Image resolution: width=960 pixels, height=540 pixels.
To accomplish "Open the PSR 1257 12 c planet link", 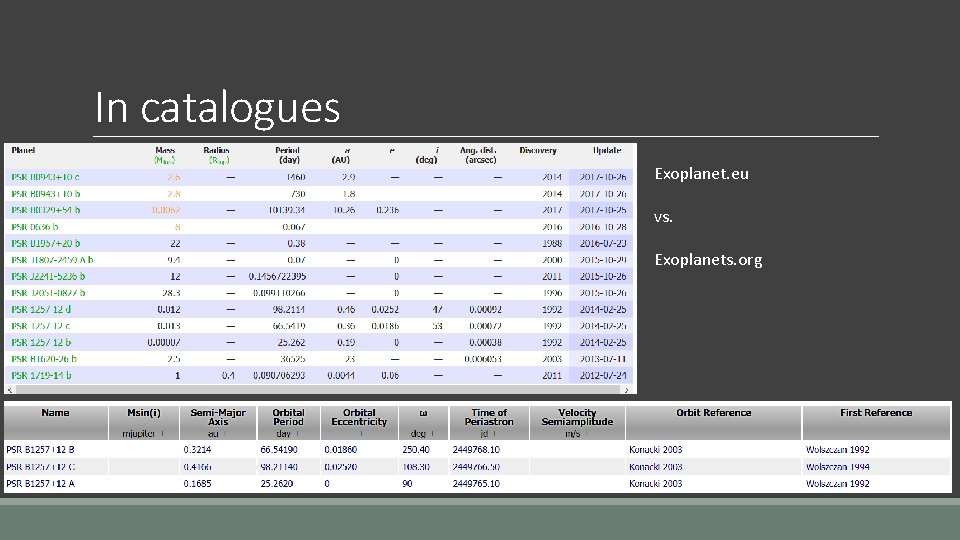I will (40, 326).
